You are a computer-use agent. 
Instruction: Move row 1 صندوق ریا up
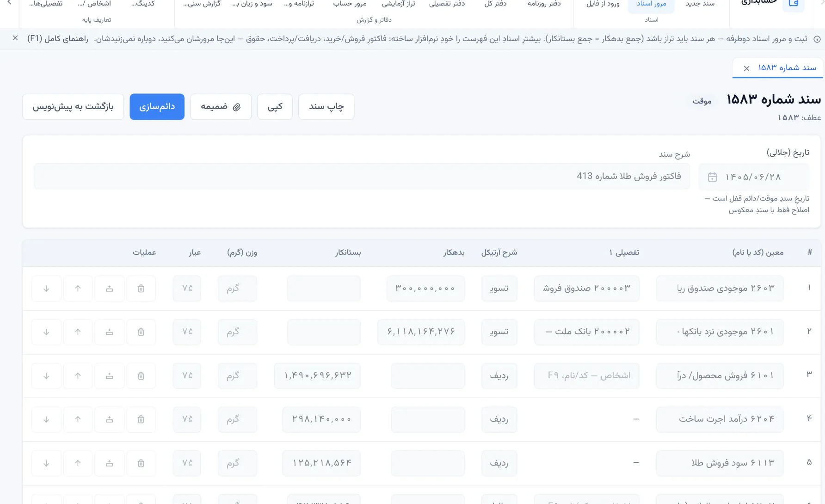tap(78, 289)
